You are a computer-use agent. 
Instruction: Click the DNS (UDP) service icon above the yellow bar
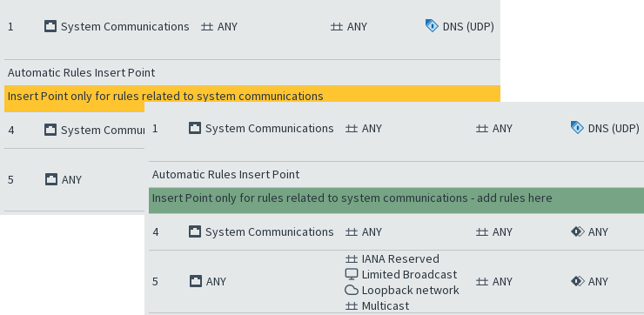tap(432, 26)
